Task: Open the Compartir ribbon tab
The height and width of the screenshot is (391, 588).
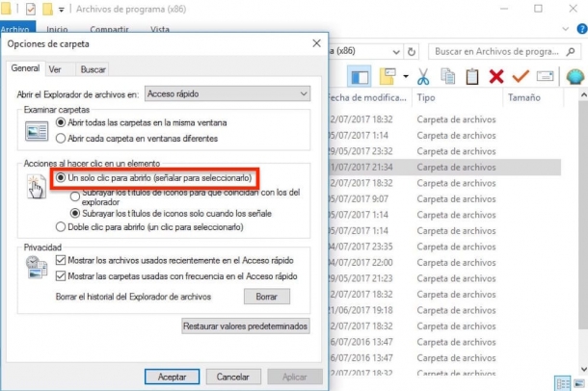Action: (x=109, y=29)
